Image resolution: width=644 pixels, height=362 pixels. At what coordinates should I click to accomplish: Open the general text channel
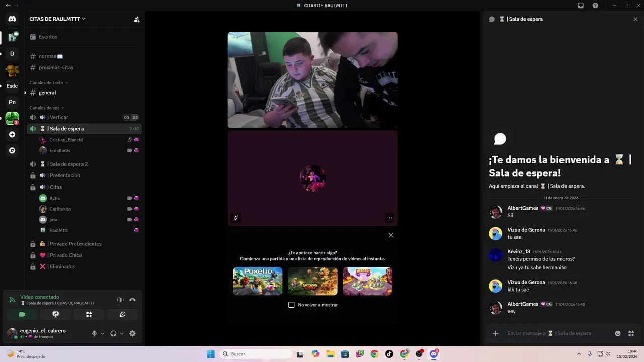pyautogui.click(x=84, y=93)
